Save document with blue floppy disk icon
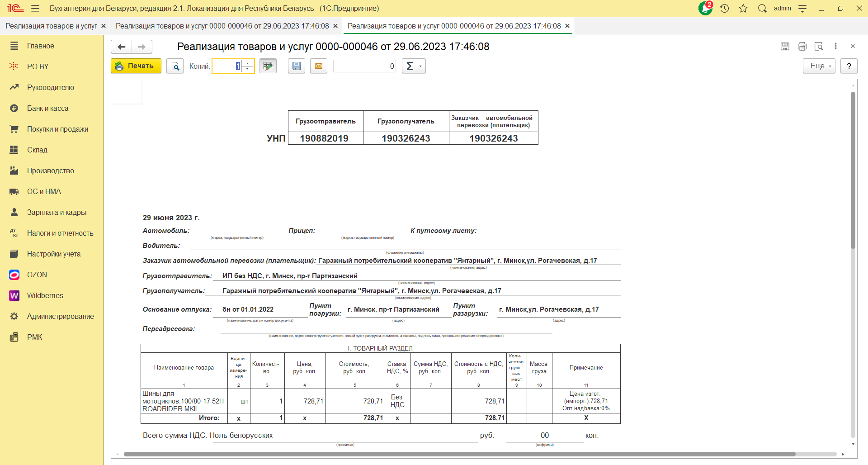 [x=297, y=66]
